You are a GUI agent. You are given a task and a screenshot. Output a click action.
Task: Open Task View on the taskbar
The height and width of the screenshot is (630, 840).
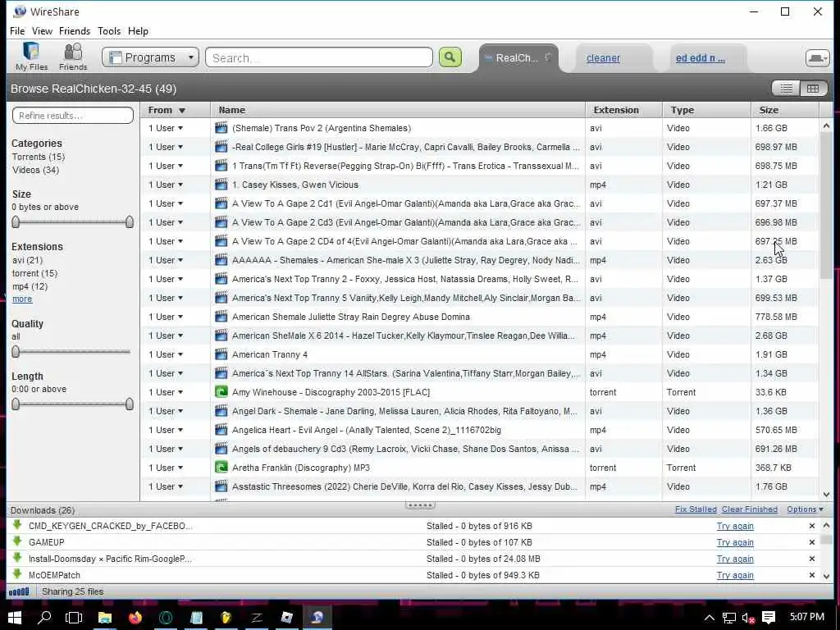pos(73,617)
